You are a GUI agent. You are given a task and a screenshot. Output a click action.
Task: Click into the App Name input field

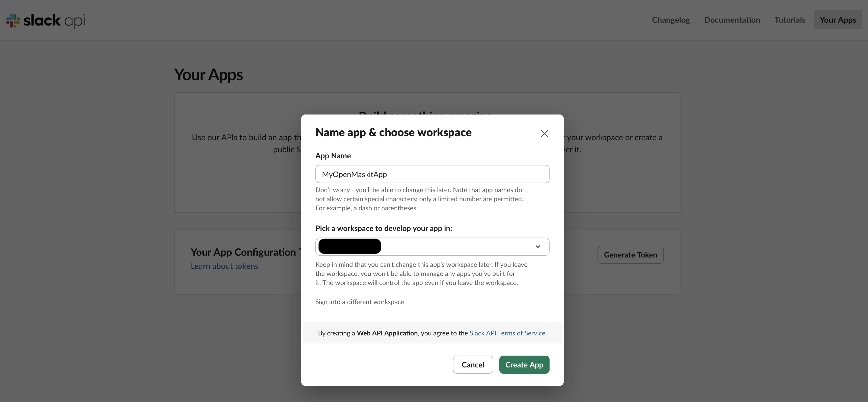pos(432,174)
